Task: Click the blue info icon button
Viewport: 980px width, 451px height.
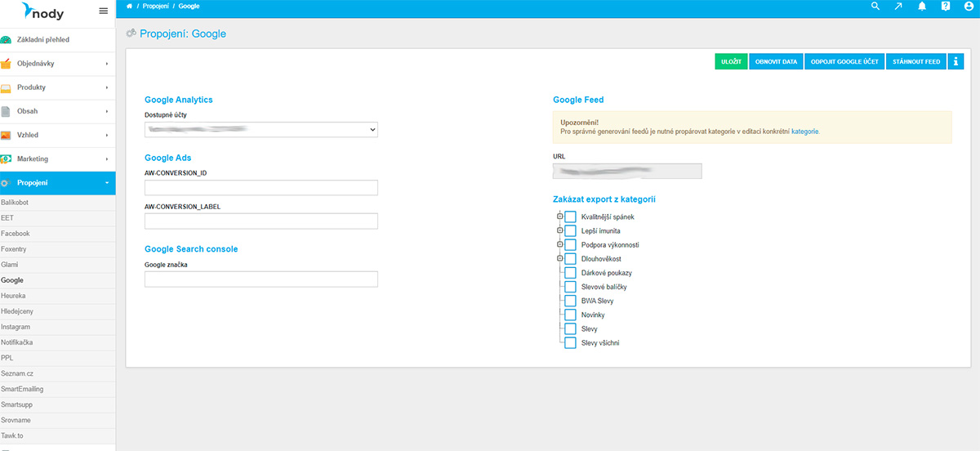Action: [x=955, y=61]
